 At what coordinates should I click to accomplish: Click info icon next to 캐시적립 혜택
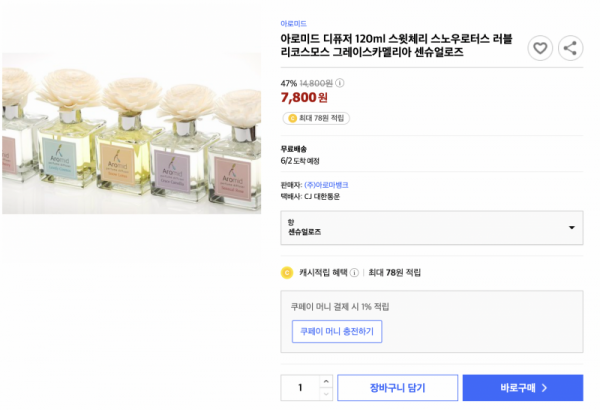click(x=354, y=273)
